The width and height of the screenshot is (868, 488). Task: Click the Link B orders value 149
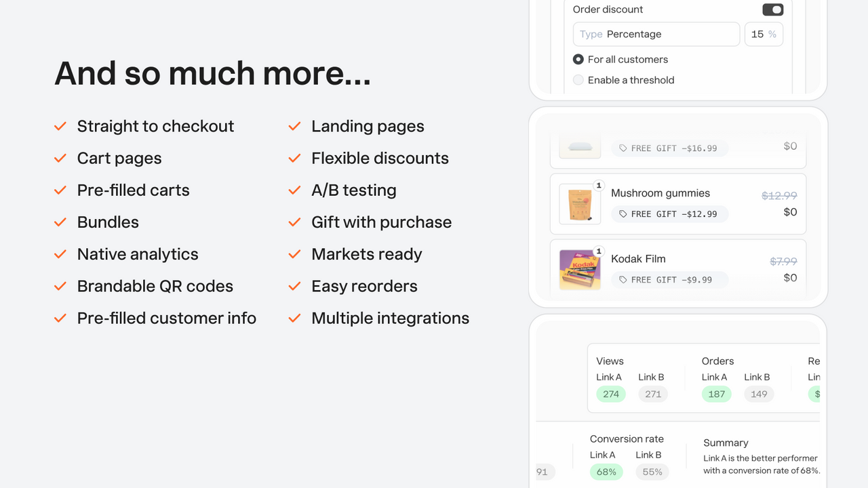tap(759, 394)
